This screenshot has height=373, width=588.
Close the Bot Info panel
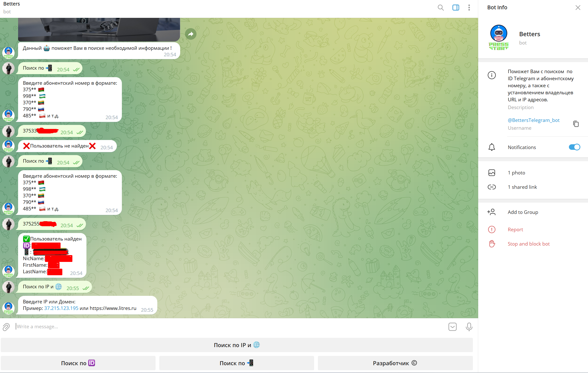tap(578, 8)
